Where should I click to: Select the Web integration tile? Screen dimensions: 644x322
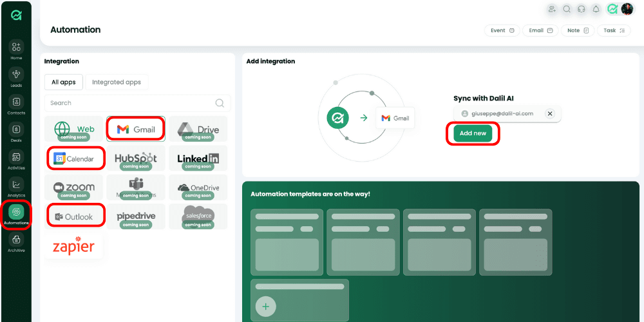point(74,129)
